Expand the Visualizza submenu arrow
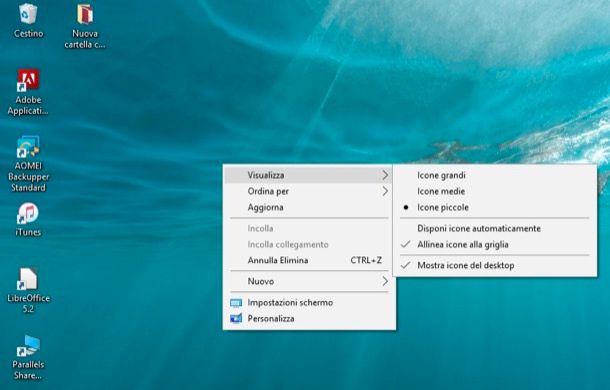610x390 pixels. [385, 175]
